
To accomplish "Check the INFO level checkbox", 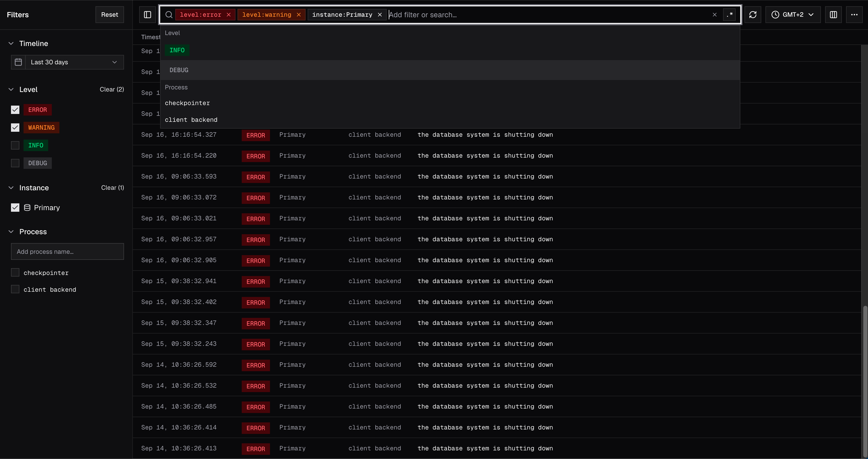I will tap(15, 145).
